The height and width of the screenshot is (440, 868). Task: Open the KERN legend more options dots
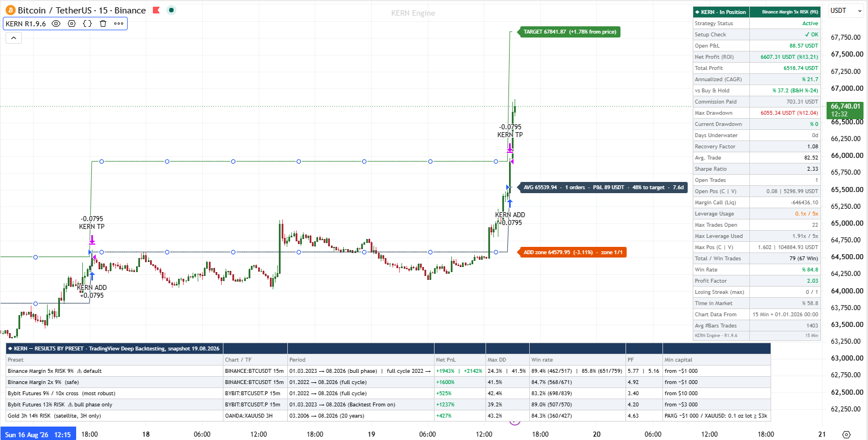click(x=119, y=24)
